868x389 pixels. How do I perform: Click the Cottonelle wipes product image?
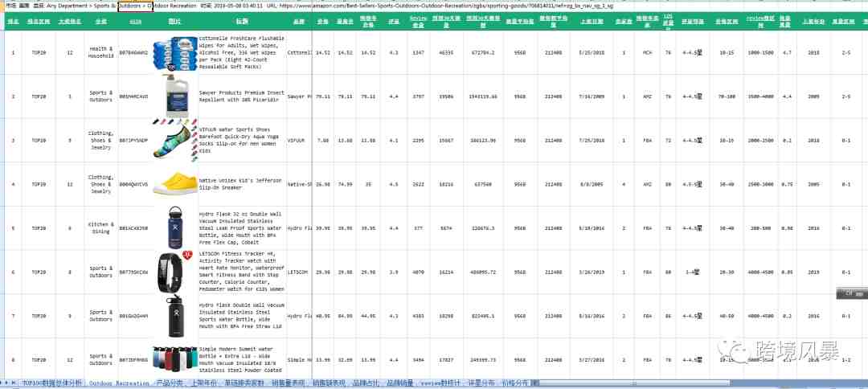(x=175, y=52)
